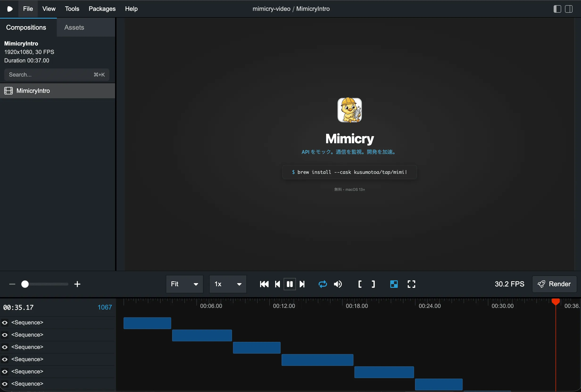Hide the first Sequence track

(x=5, y=323)
